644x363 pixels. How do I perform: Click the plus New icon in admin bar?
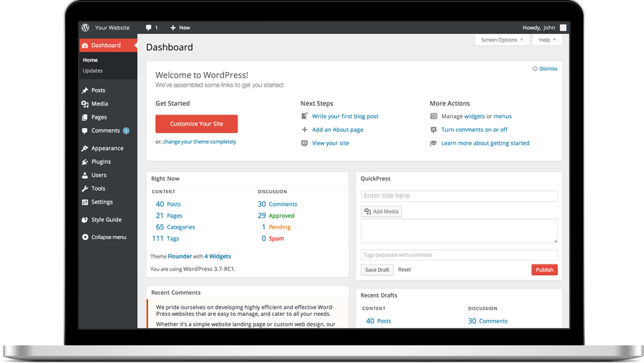click(x=173, y=28)
